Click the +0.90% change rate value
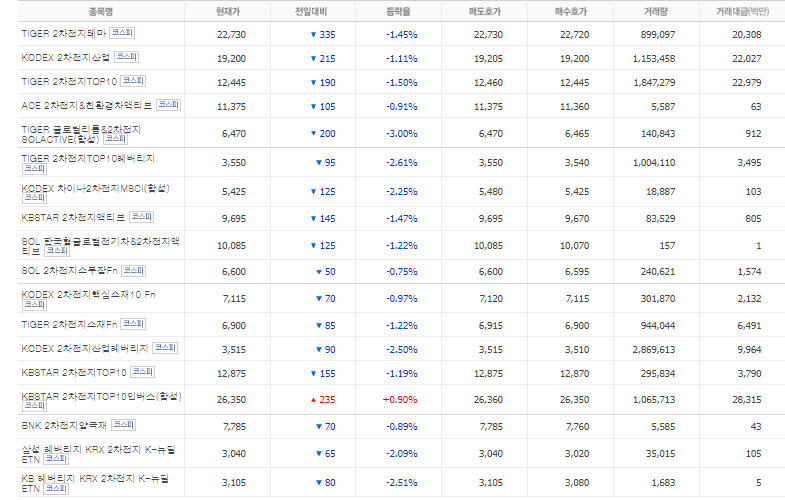 [400, 400]
